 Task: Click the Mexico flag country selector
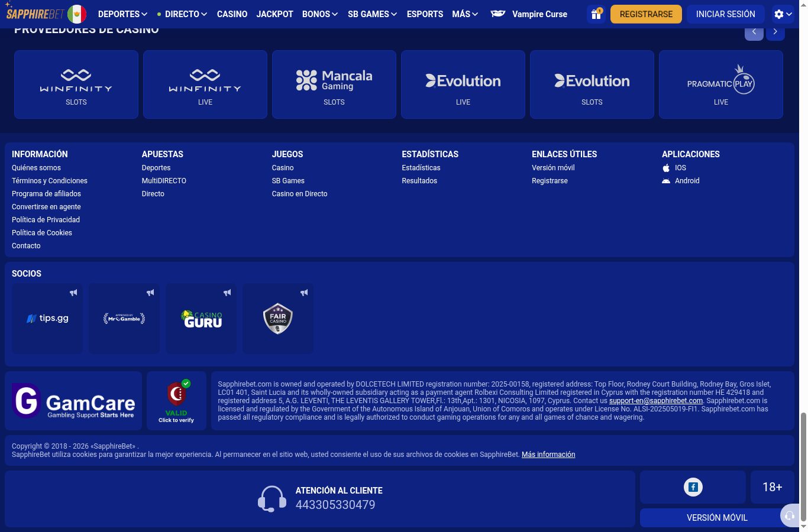(x=77, y=14)
